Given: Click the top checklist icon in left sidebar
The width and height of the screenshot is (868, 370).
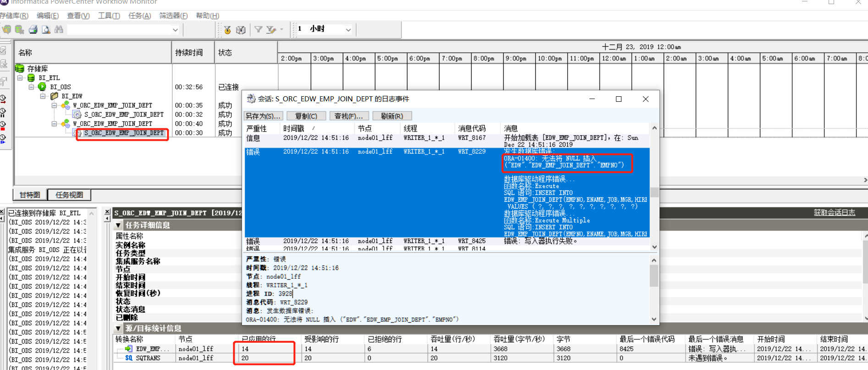Looking at the screenshot, I should (3, 50).
